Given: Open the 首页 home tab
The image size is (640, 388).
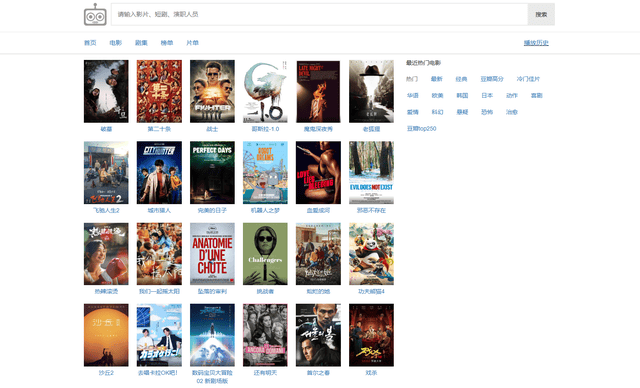Looking at the screenshot, I should [90, 43].
